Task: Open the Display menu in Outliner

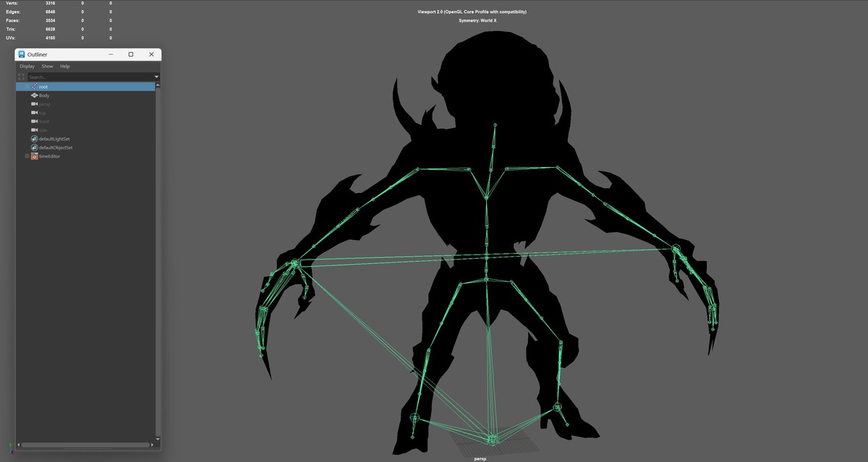Action: pyautogui.click(x=27, y=67)
